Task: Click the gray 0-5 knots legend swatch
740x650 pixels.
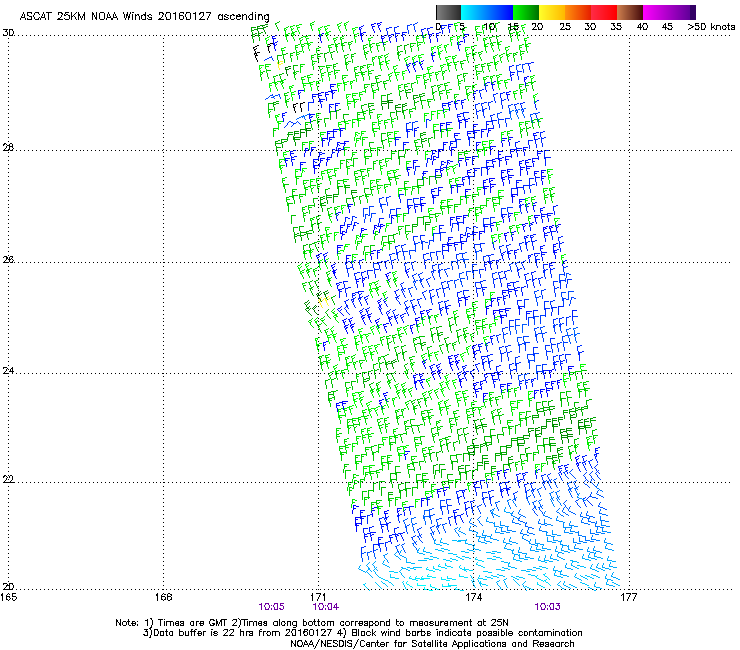Action: click(x=448, y=12)
